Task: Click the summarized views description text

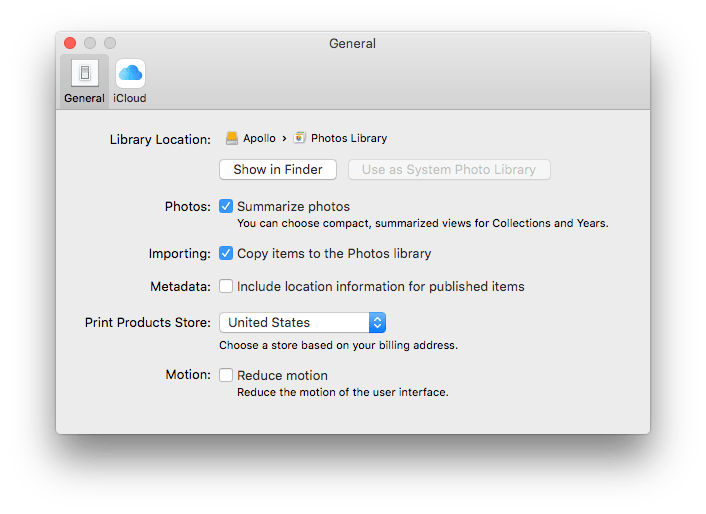Action: click(423, 223)
